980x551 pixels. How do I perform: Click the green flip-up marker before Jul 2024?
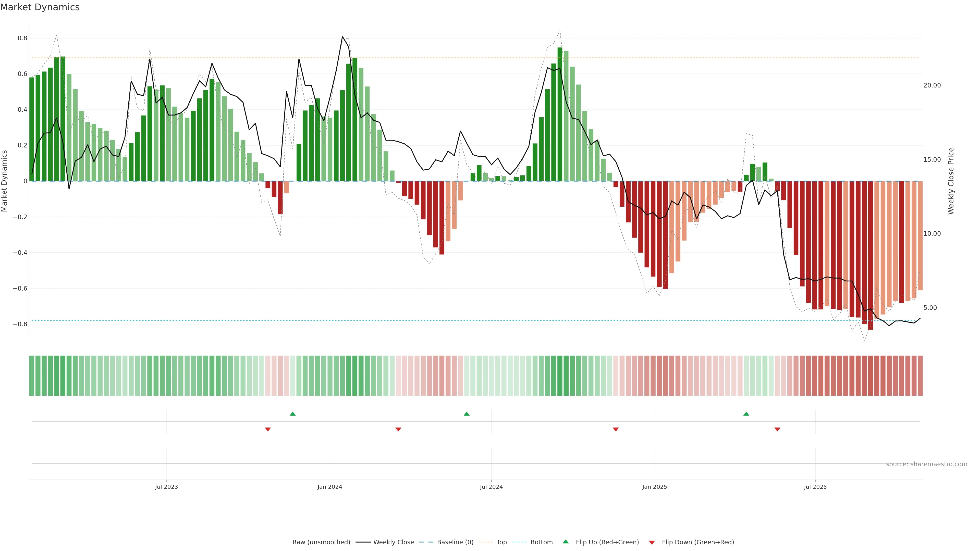(467, 414)
